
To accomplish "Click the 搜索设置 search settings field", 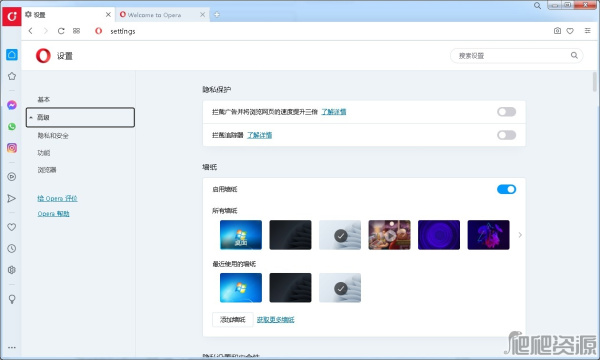I will coord(517,55).
